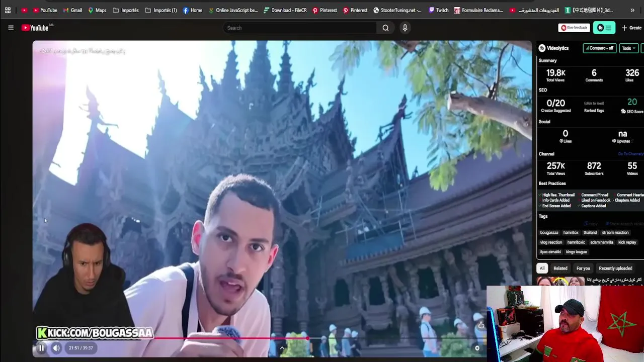
Task: Click the 0/20 Creator Suggested score
Action: tap(555, 106)
